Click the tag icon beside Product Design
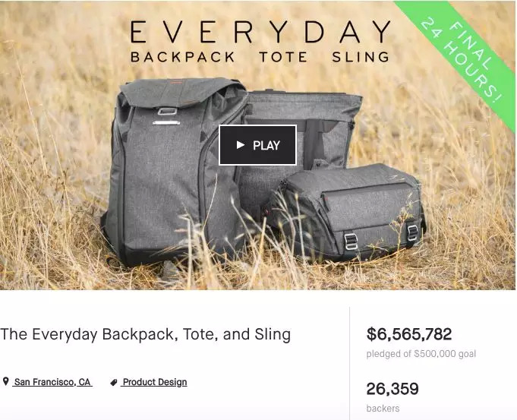 point(114,382)
